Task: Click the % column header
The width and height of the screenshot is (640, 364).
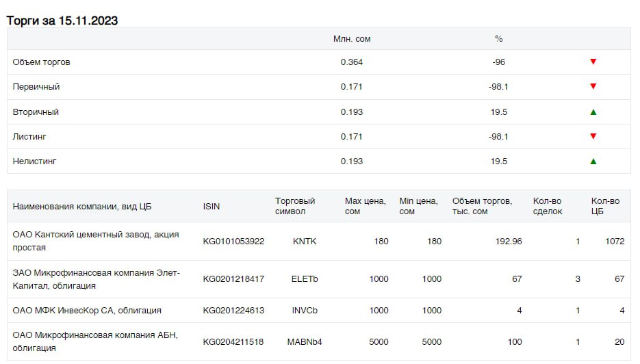Action: tap(498, 39)
